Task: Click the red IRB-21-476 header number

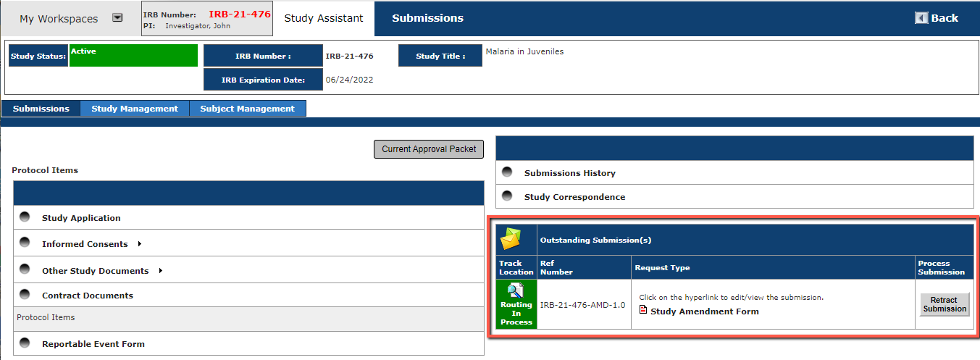Action: coord(240,14)
